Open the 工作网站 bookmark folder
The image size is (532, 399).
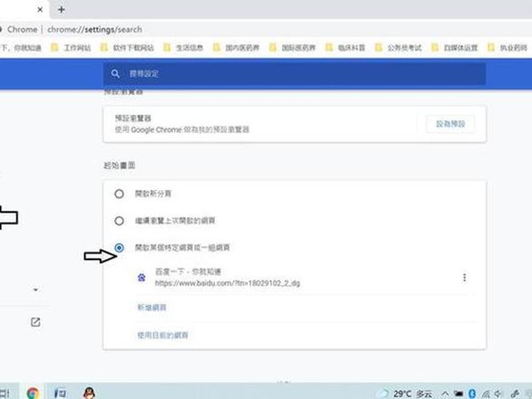(x=71, y=47)
